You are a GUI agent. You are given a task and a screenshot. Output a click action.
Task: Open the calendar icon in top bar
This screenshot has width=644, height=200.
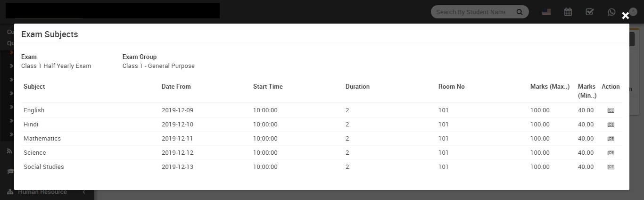568,12
